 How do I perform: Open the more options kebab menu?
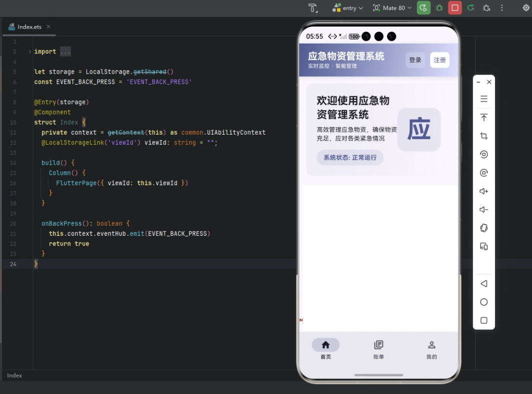(x=502, y=8)
